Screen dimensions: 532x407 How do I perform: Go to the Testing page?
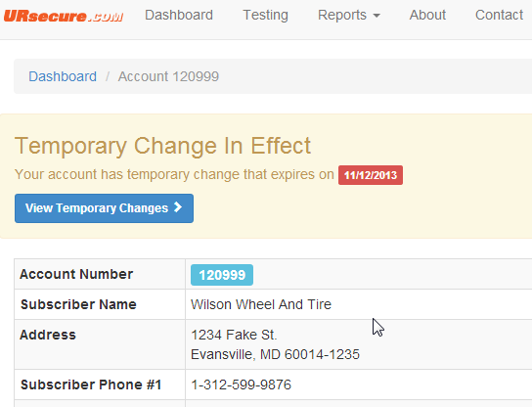click(x=265, y=15)
